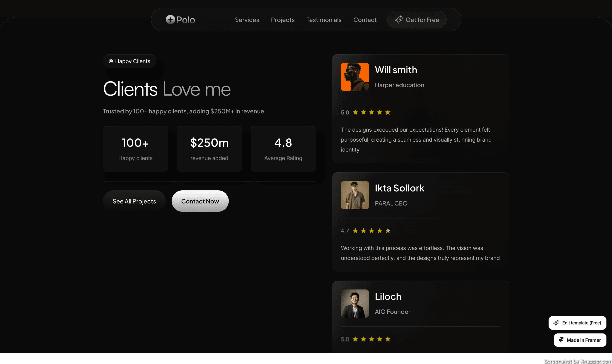Click the sparkle icon on Edit template
The width and height of the screenshot is (612, 364).
(556, 323)
